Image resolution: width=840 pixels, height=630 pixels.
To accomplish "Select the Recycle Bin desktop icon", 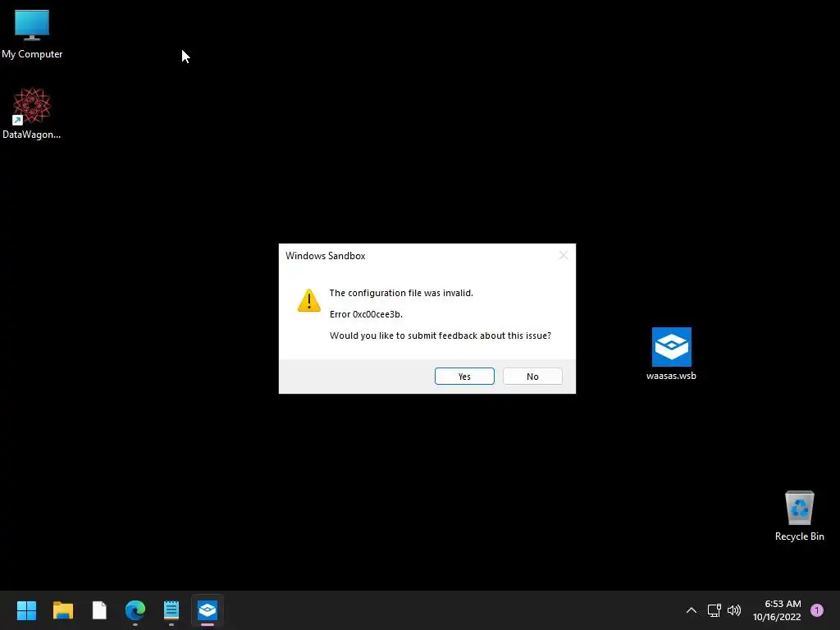I will click(x=799, y=516).
